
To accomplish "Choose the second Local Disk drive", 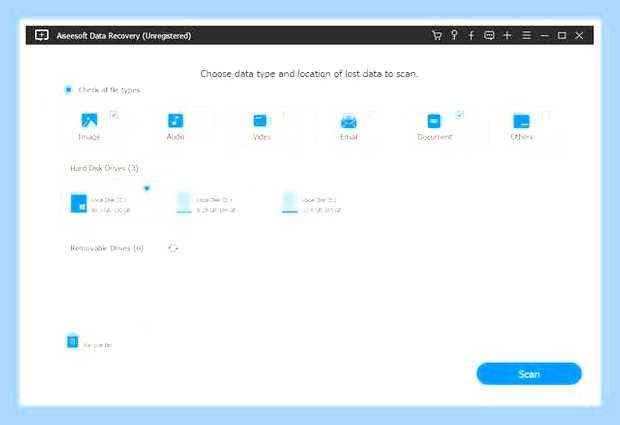I will click(x=206, y=204).
